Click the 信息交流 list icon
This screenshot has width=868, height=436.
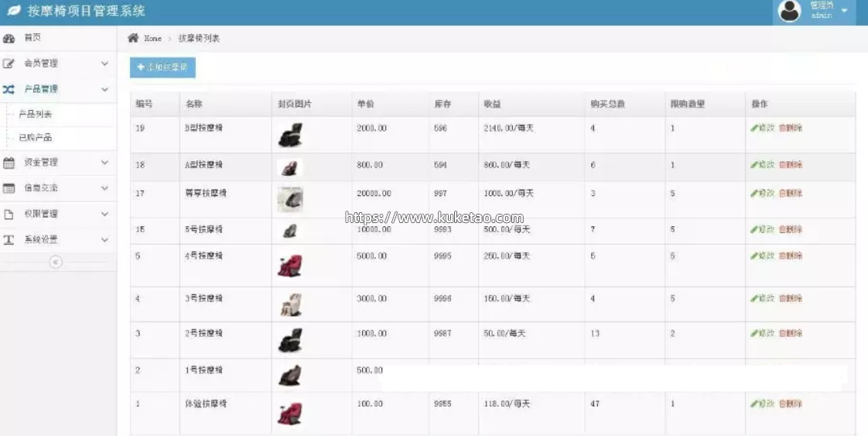click(x=9, y=188)
